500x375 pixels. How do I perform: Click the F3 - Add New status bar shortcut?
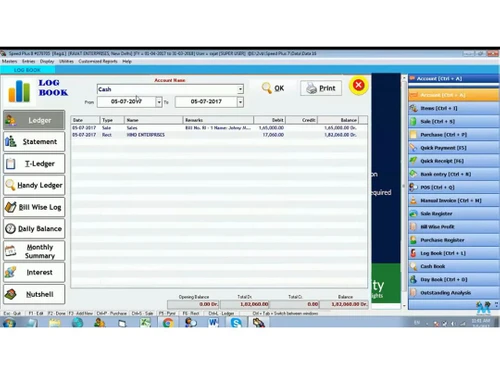pos(80,313)
